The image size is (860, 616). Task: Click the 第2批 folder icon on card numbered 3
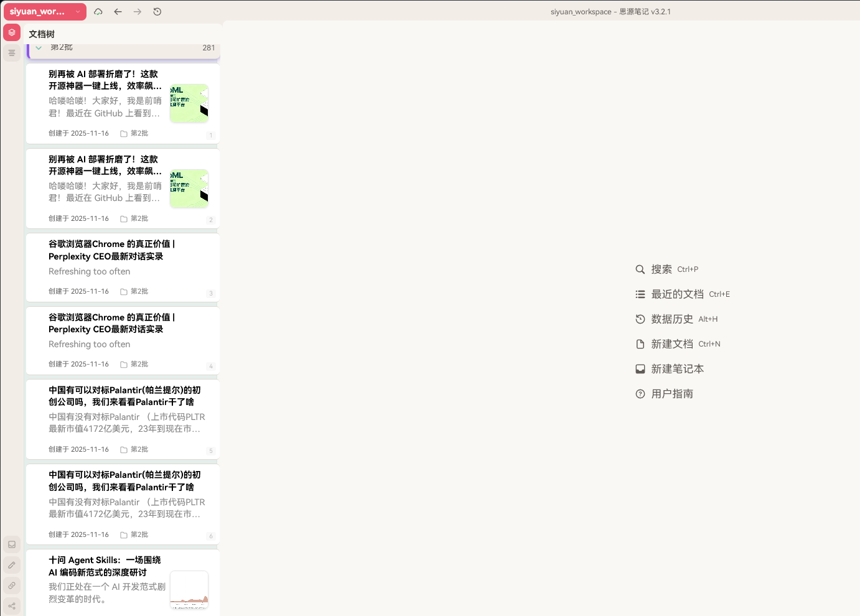tap(124, 292)
